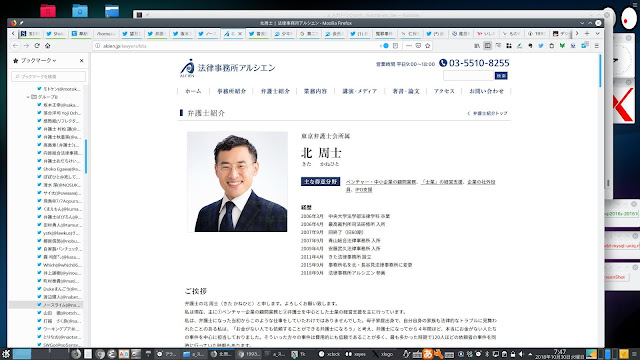Click the Twitter extension icon in toolbar
The height and width of the screenshot is (360, 640).
click(541, 46)
